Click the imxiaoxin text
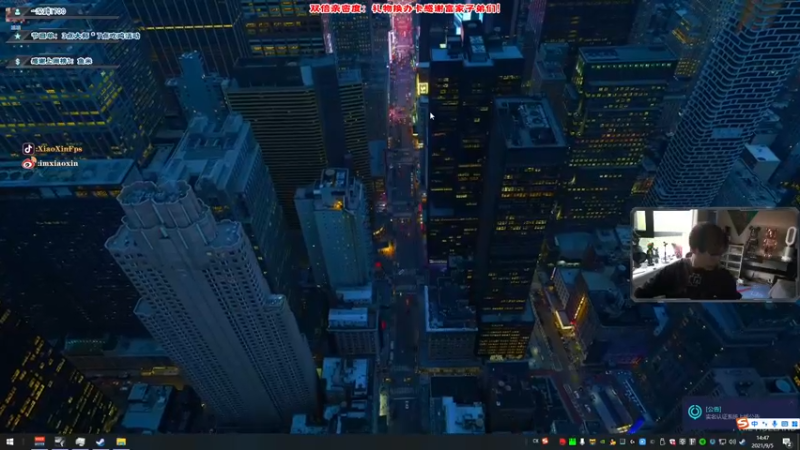Image resolution: width=800 pixels, height=450 pixels. coord(59,163)
